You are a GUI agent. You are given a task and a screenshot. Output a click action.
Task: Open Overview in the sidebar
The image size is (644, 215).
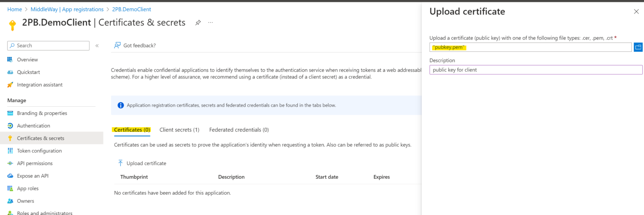pyautogui.click(x=27, y=60)
